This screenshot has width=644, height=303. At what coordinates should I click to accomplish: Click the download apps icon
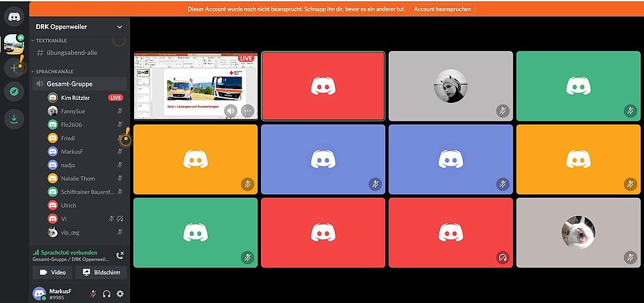[14, 119]
